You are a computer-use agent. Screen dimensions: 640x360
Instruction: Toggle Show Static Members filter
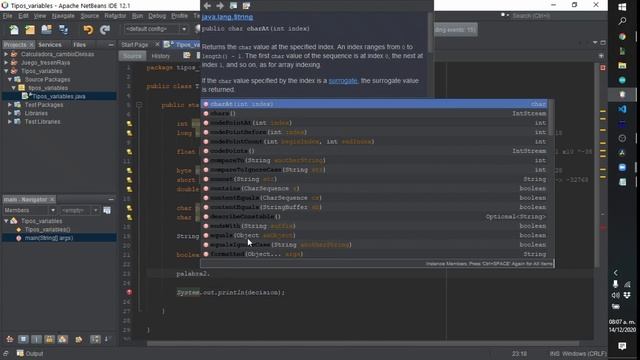pos(36,339)
